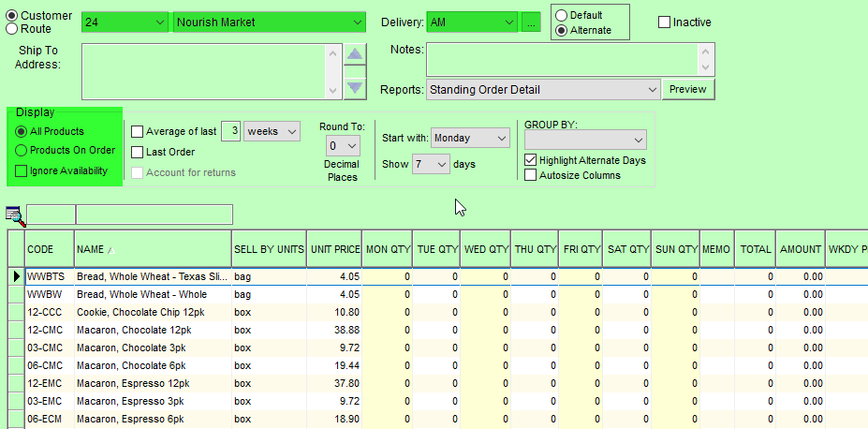Click the 03-CMC code cell
This screenshot has height=429, width=868.
[x=50, y=348]
